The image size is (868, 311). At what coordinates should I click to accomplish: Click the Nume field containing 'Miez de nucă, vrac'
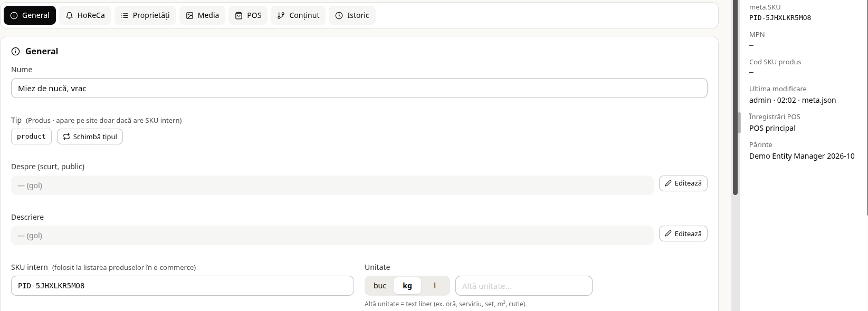point(359,88)
